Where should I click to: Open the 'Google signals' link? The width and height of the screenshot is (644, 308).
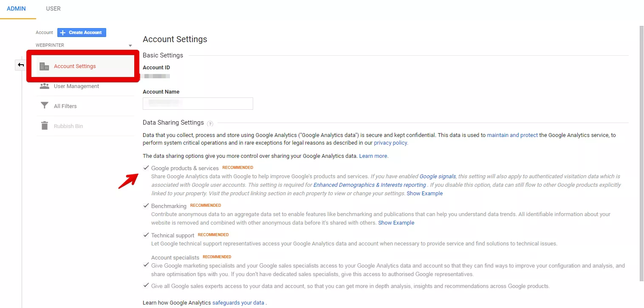pos(438,176)
